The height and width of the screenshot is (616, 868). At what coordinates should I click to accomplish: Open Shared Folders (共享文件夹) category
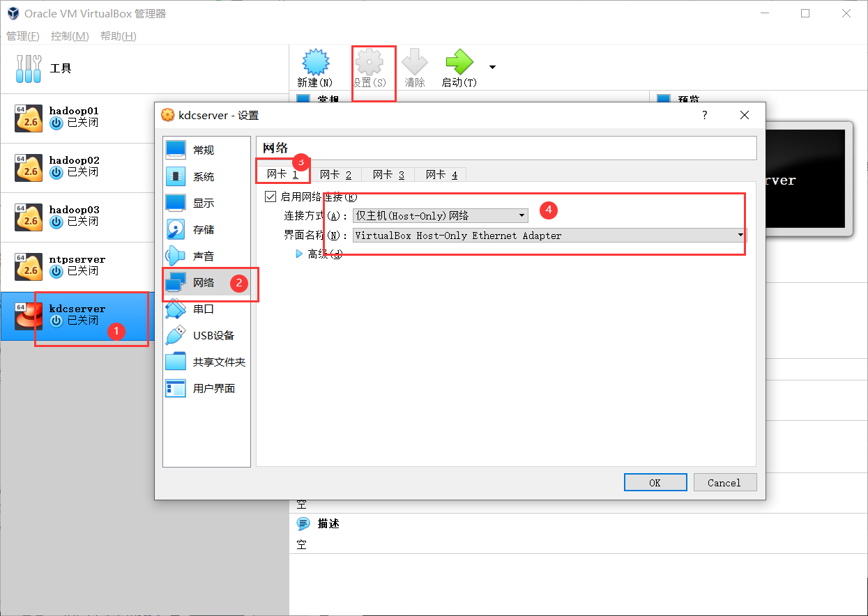click(206, 362)
